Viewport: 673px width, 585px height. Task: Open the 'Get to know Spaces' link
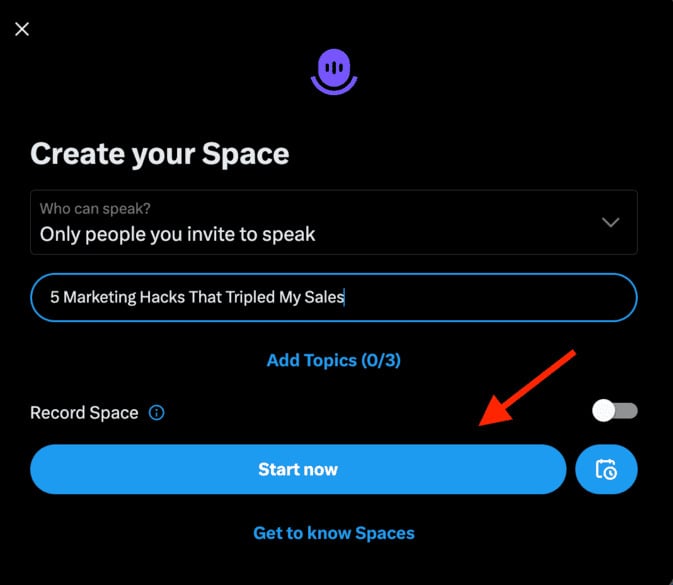point(334,533)
